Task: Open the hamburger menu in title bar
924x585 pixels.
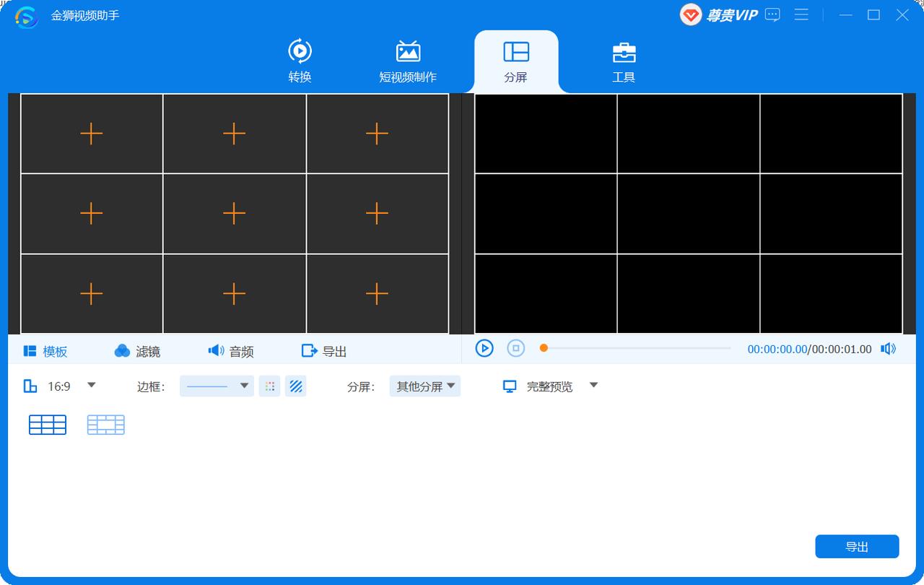Action: pos(801,14)
